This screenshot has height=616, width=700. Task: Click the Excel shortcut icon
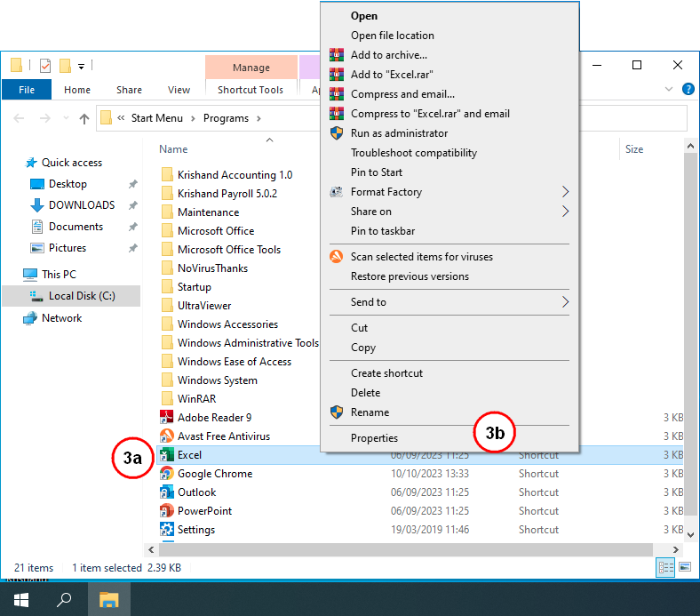point(166,455)
